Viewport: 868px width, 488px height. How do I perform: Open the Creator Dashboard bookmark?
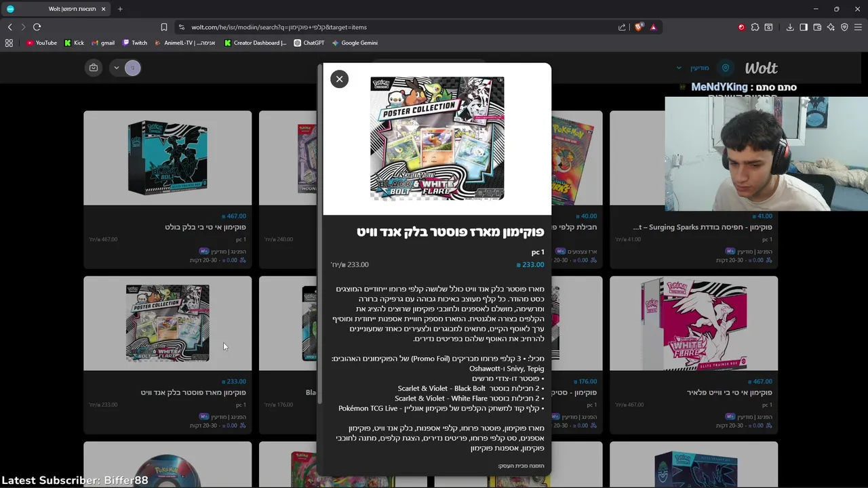[x=255, y=43]
